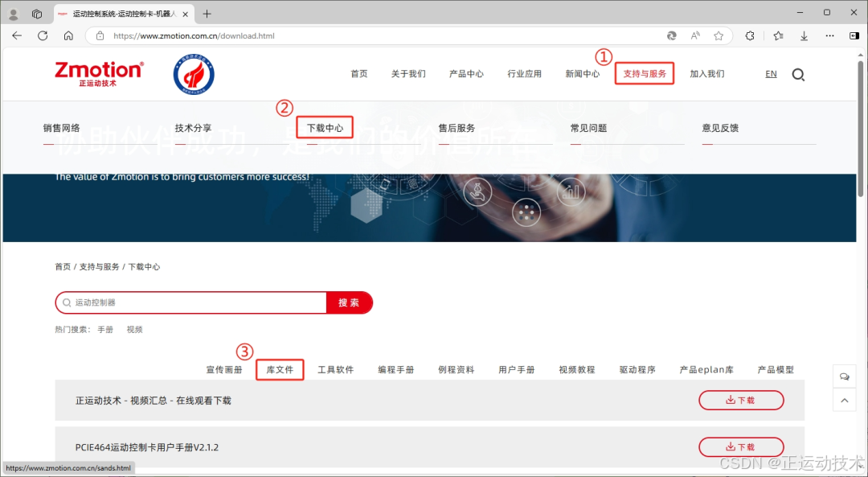The width and height of the screenshot is (868, 477).
Task: Focus the 运动控制器 search field
Action: point(191,302)
